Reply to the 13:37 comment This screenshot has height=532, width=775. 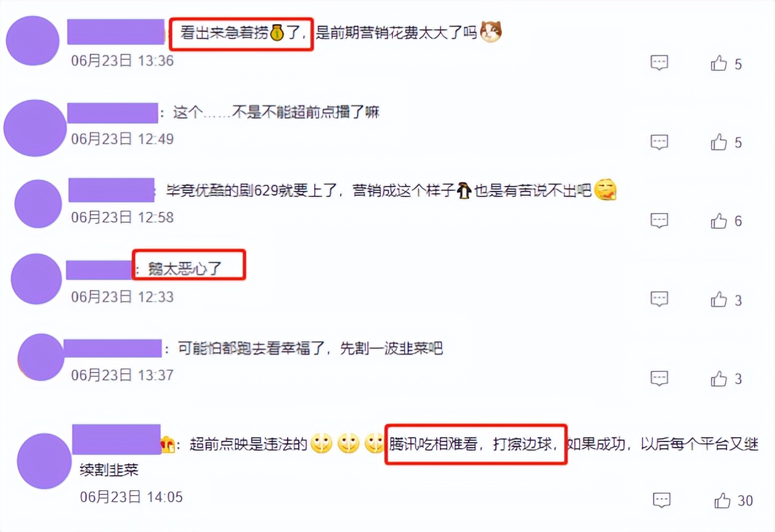[x=660, y=379]
